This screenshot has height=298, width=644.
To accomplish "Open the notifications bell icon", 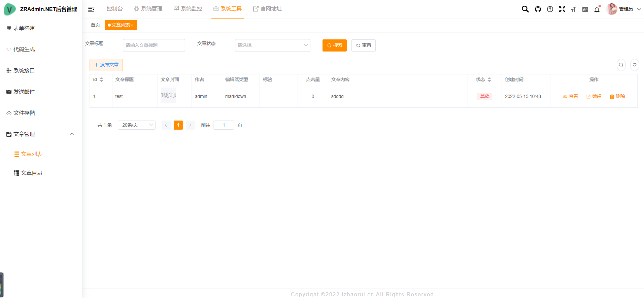I will click(x=597, y=9).
